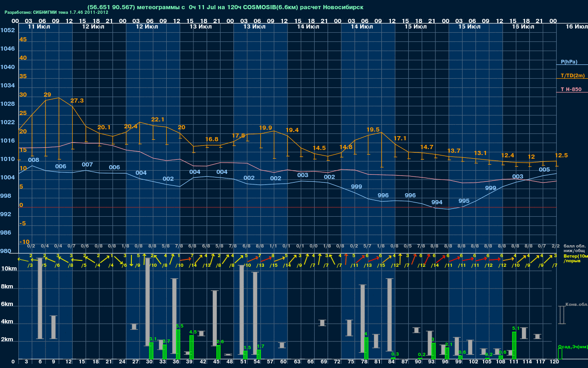Click the '1028' pressure axis tick
588x368 pixels.
[x=7, y=104]
